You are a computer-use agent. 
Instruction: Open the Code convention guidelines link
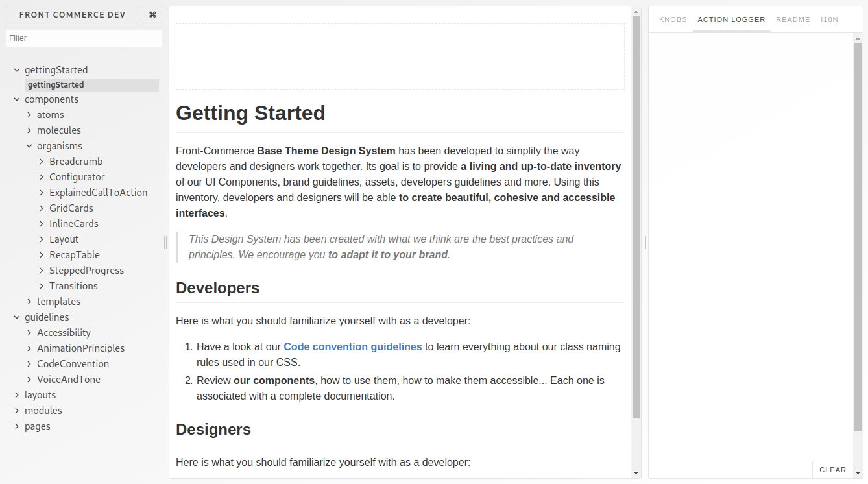click(x=353, y=347)
